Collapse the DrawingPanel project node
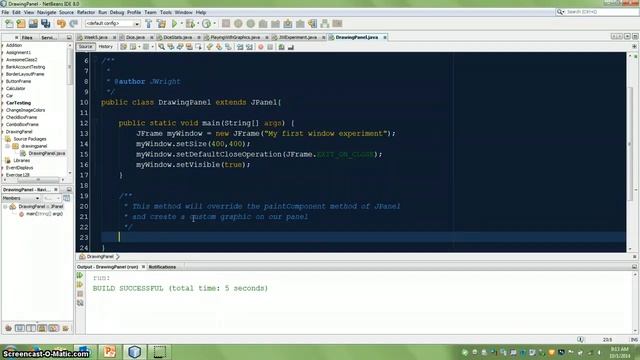The height and width of the screenshot is (360, 640). click(x=3, y=132)
